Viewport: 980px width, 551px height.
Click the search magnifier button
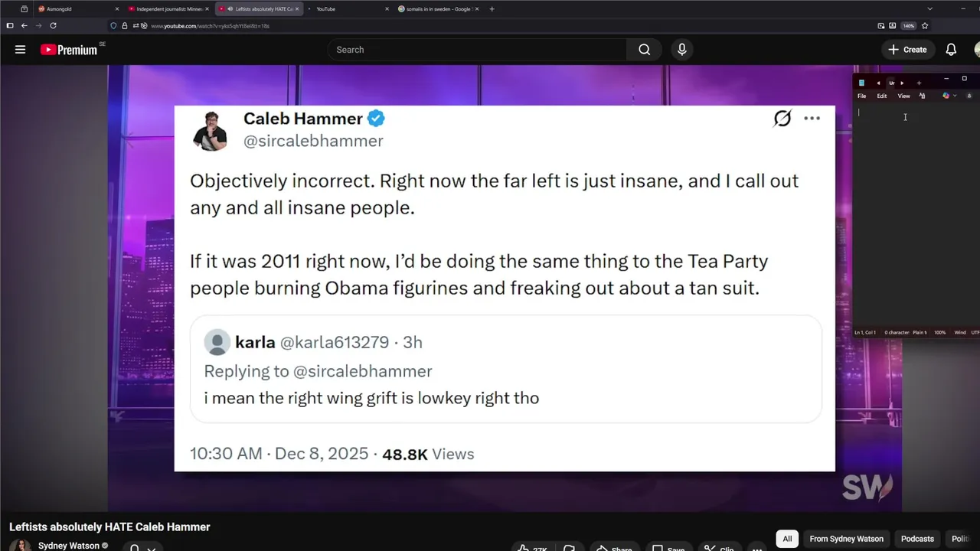point(644,50)
